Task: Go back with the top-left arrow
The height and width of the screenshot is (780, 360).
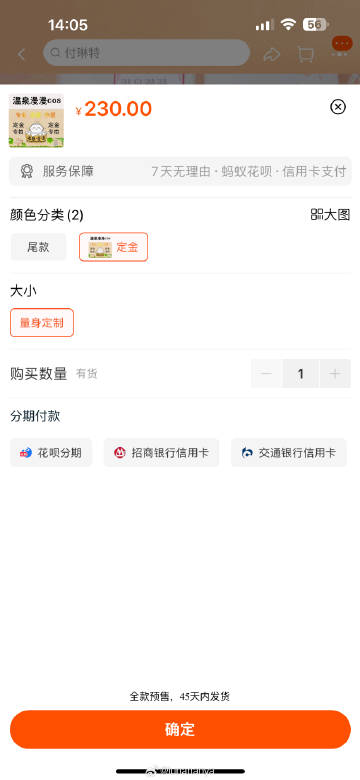Action: click(21, 54)
